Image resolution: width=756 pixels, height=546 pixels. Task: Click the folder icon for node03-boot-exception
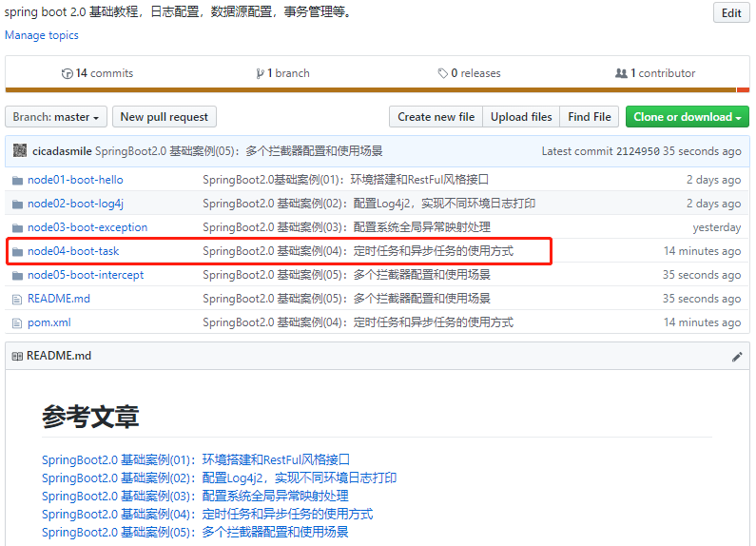point(17,227)
